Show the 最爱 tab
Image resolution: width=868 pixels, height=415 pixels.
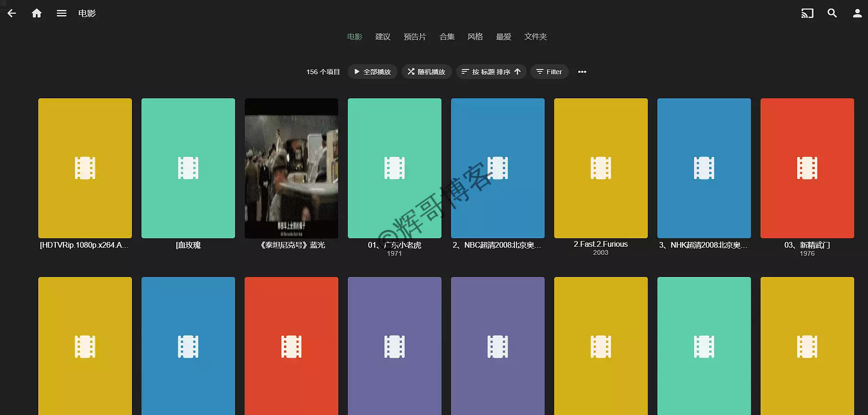click(x=503, y=36)
